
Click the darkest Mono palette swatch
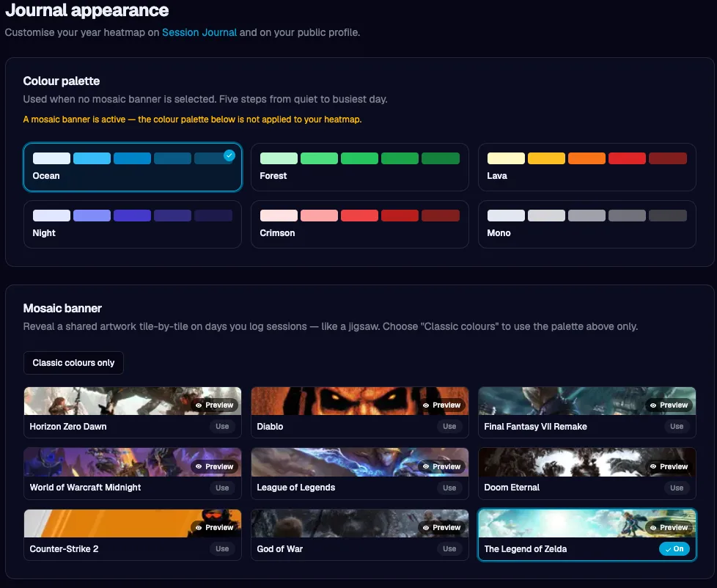[668, 216]
